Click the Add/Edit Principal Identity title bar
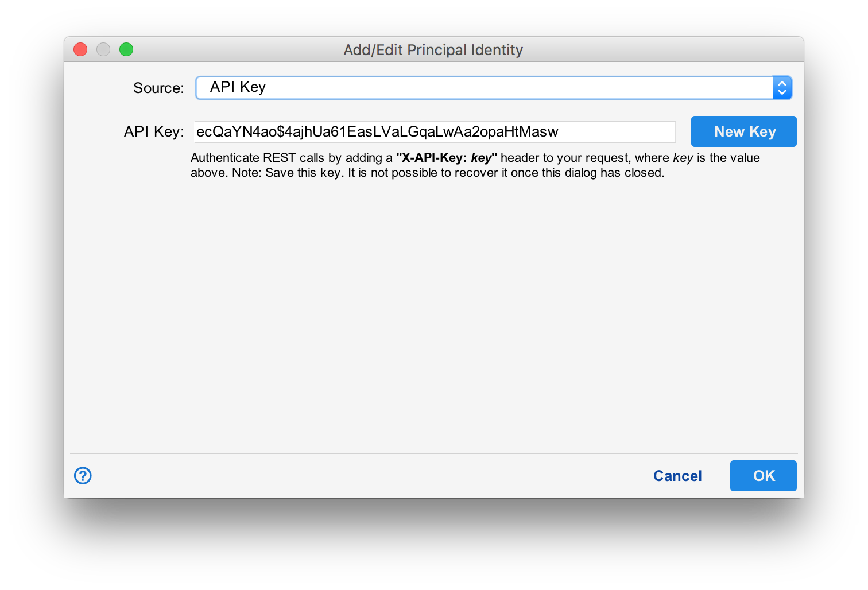 (433, 49)
